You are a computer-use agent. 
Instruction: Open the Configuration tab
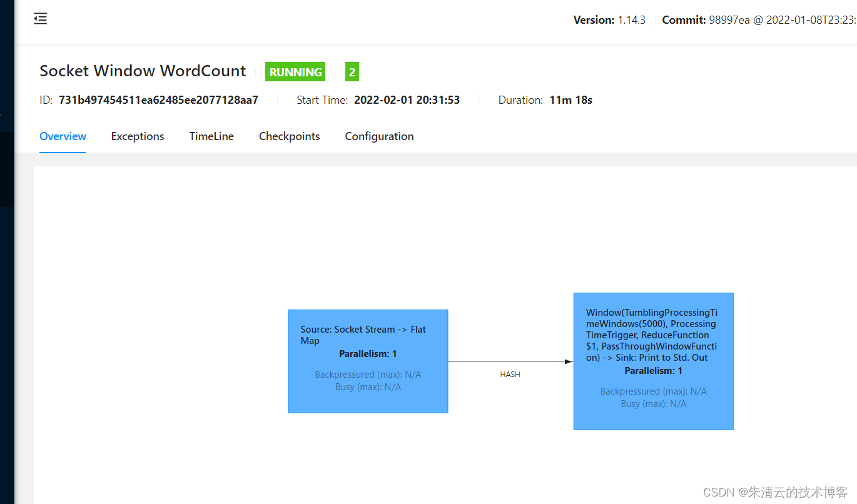[379, 136]
